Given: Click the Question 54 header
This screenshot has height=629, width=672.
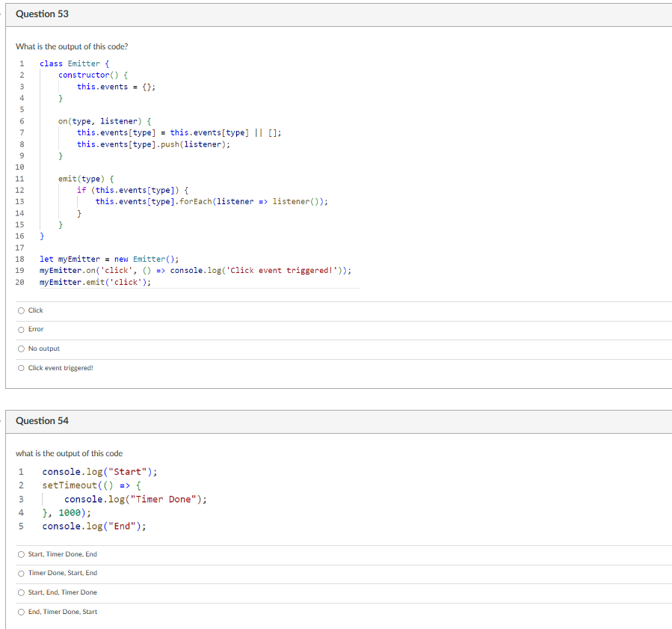Looking at the screenshot, I should (x=42, y=420).
